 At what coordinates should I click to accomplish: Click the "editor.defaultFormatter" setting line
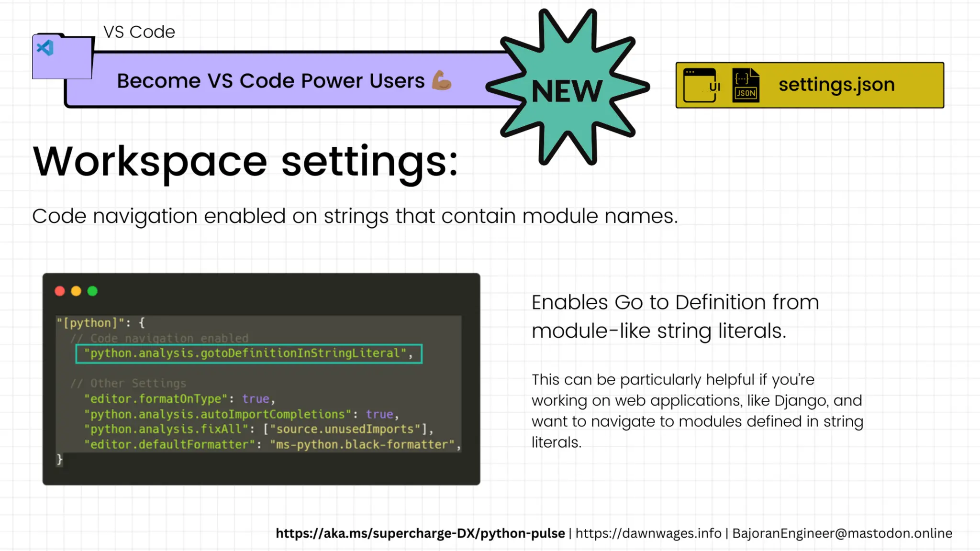pyautogui.click(x=272, y=444)
